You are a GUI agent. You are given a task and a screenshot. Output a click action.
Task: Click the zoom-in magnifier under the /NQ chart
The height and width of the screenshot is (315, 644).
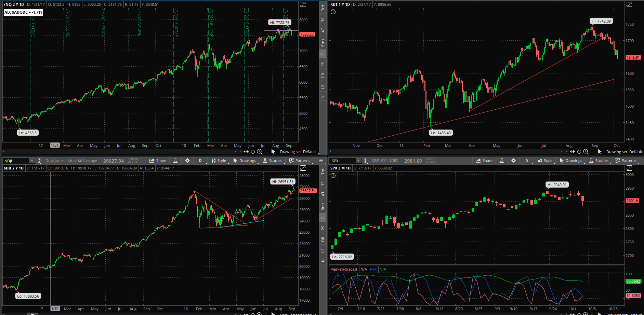(260, 152)
